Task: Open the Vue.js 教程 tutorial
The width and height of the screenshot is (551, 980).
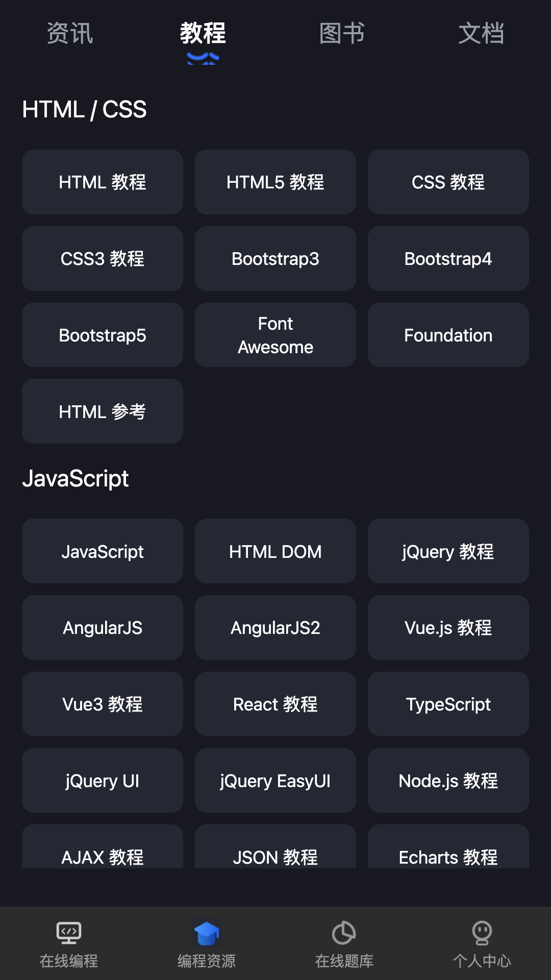Action: [448, 628]
